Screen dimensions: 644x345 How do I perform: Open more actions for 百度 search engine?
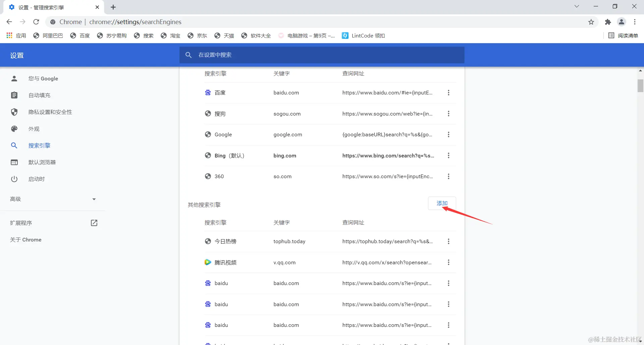point(448,93)
